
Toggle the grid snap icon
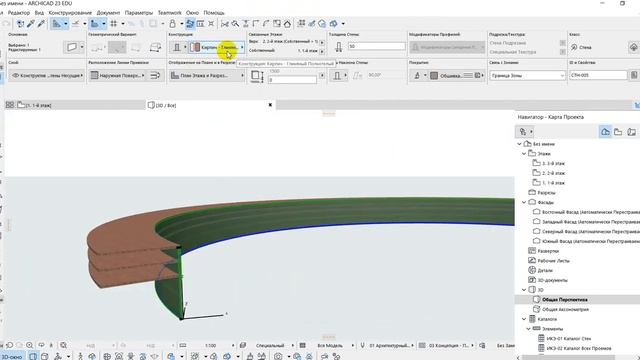[113, 24]
